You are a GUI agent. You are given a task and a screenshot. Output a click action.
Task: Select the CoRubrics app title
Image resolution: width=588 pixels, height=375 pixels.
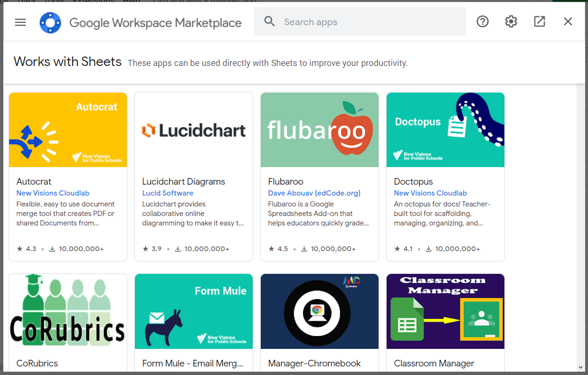coord(37,363)
